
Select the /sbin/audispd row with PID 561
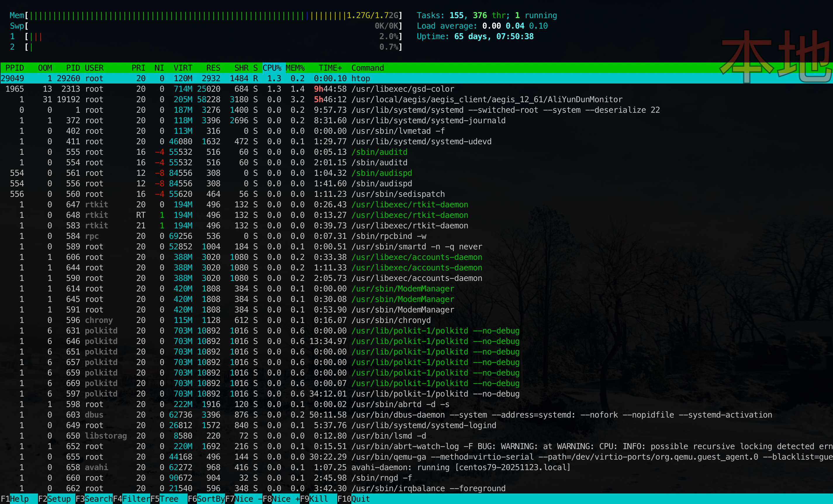coord(416,173)
